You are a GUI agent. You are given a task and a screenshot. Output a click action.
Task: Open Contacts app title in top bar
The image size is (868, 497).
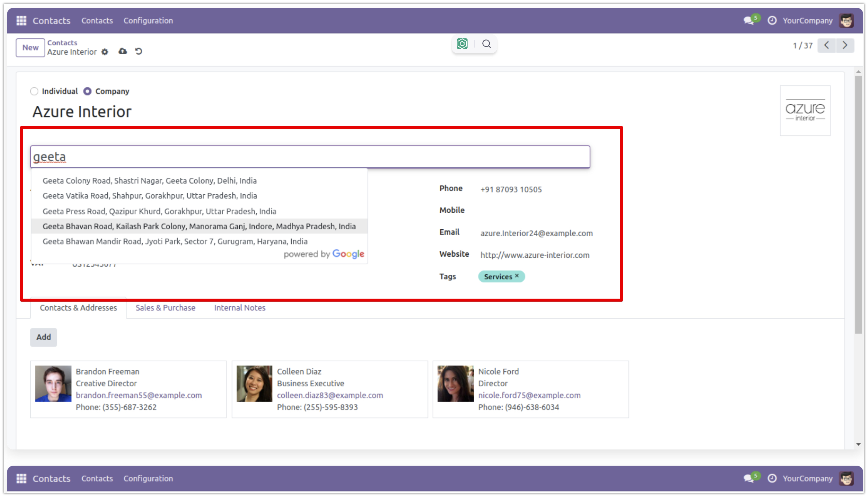pos(51,21)
